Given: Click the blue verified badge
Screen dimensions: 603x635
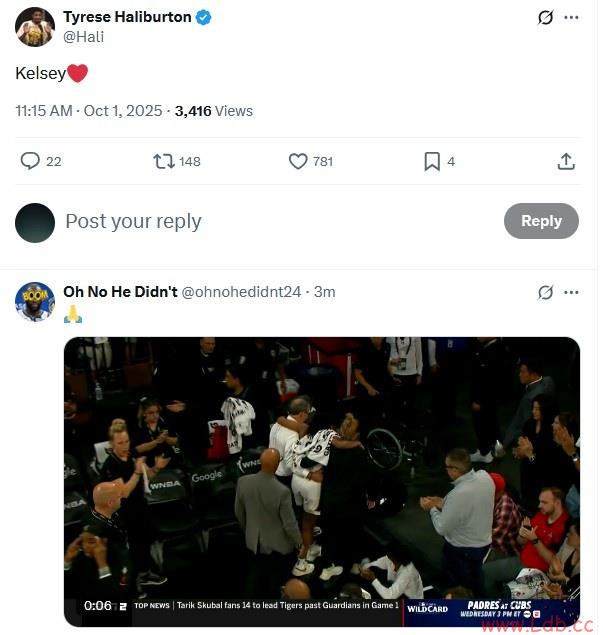Looking at the screenshot, I should click(203, 18).
